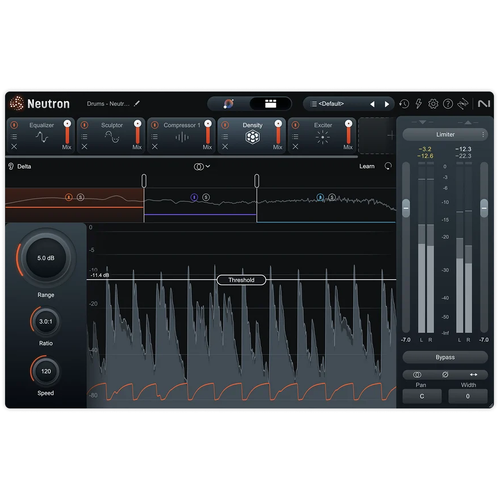The width and height of the screenshot is (500, 500).
Task: Remove the Equalizer module with X
Action: click(14, 146)
